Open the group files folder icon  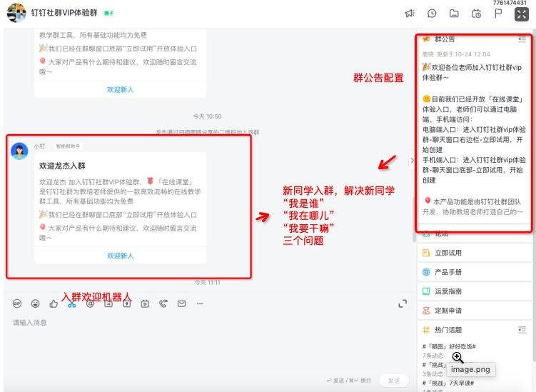[454, 14]
